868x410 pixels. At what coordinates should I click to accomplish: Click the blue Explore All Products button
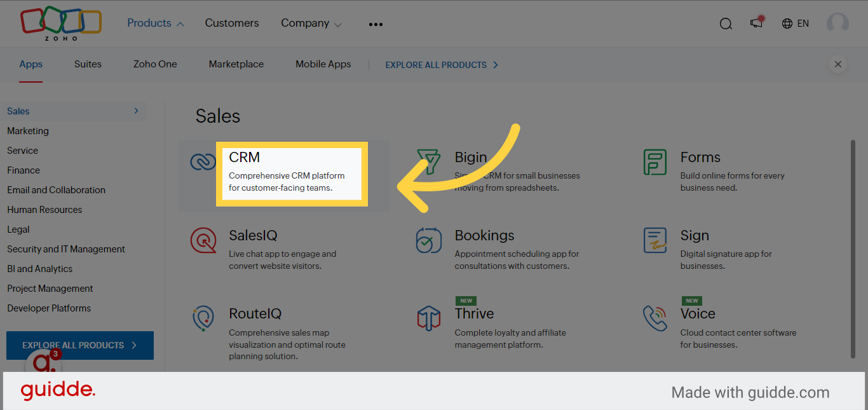80,345
